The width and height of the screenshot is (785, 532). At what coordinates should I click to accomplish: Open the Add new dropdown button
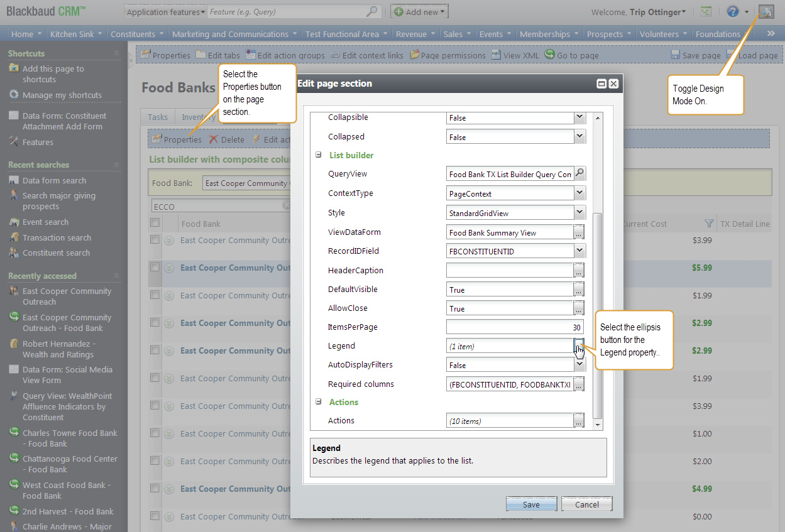coord(419,12)
